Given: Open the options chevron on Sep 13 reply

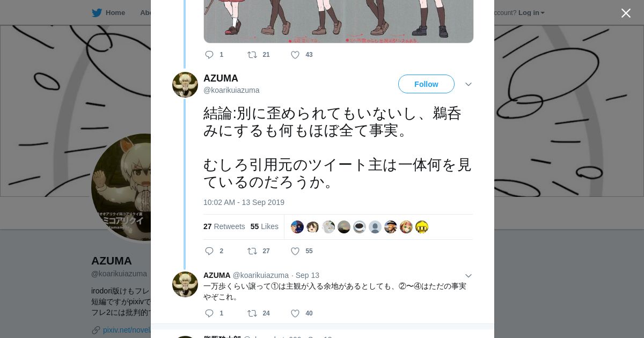Looking at the screenshot, I should pos(469,276).
